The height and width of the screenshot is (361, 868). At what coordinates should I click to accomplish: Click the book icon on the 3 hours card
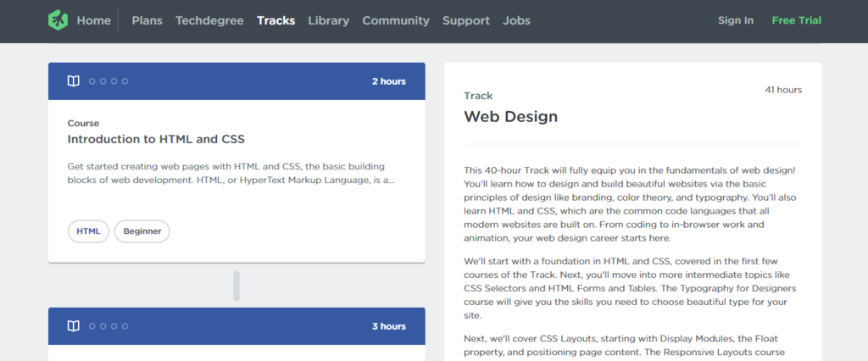(x=74, y=326)
